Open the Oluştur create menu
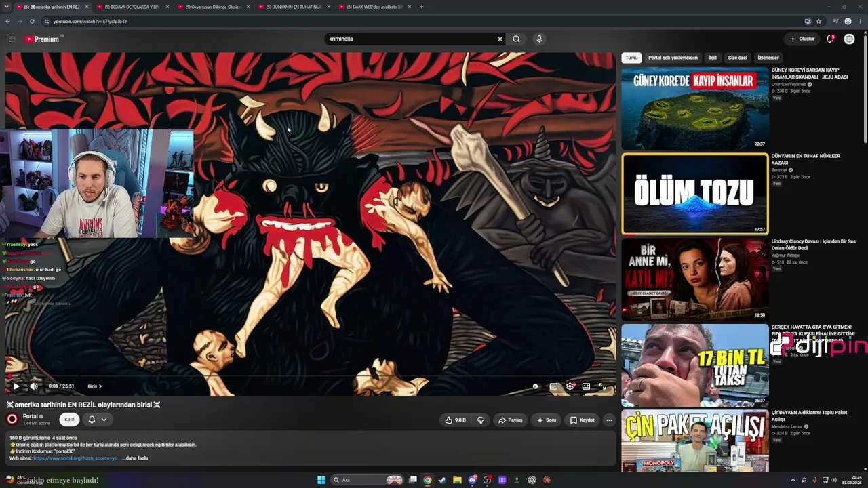Image resolution: width=868 pixels, height=488 pixels. pyautogui.click(x=802, y=39)
